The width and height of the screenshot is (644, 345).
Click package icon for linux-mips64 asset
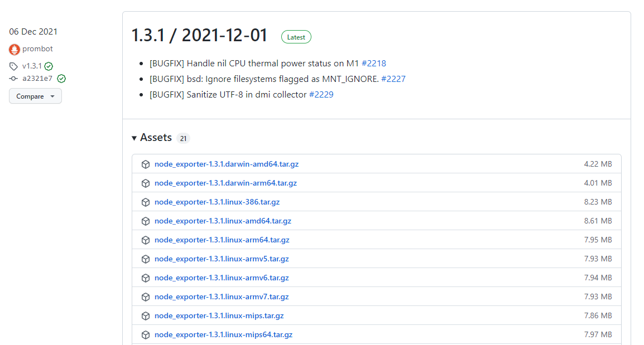coord(146,335)
